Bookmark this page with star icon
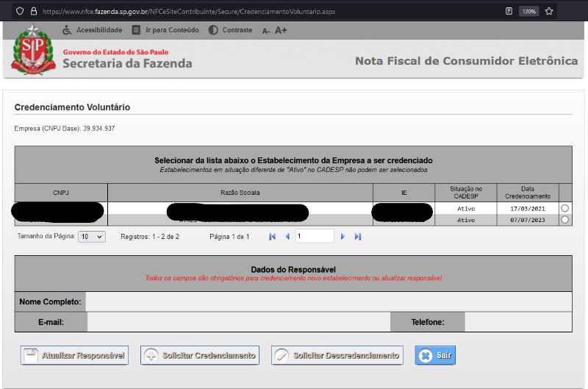Screen dimensions: 588x389 click(x=548, y=11)
